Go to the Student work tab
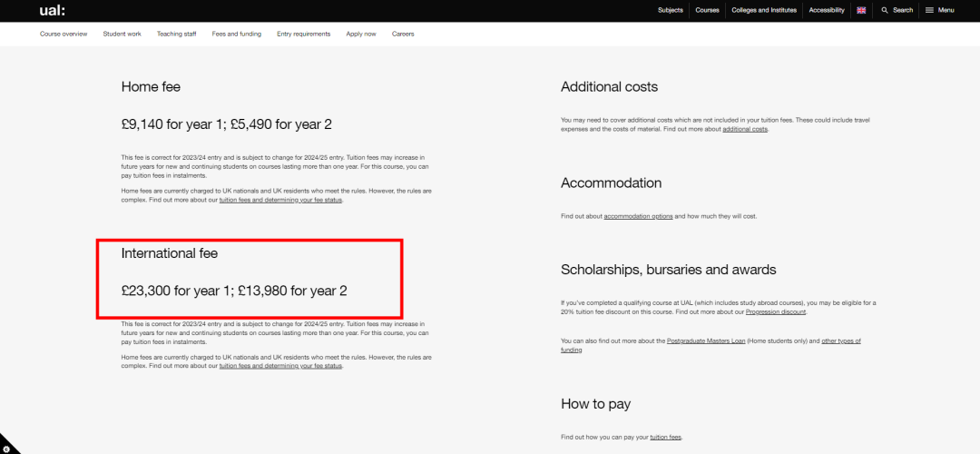Image resolution: width=980 pixels, height=454 pixels. pos(122,34)
